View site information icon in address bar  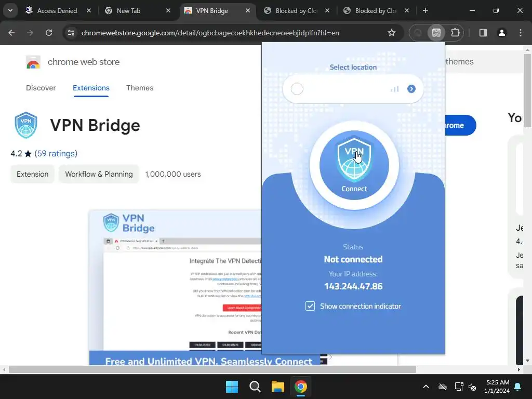(71, 33)
